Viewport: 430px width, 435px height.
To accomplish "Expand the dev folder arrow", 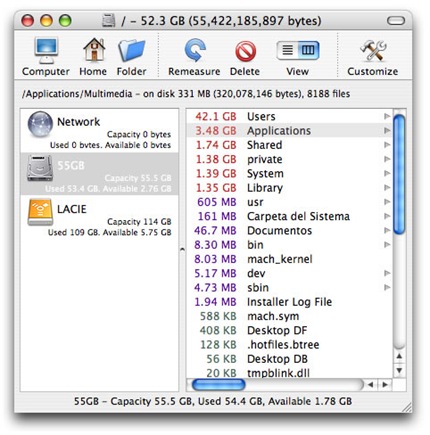I will tap(387, 273).
